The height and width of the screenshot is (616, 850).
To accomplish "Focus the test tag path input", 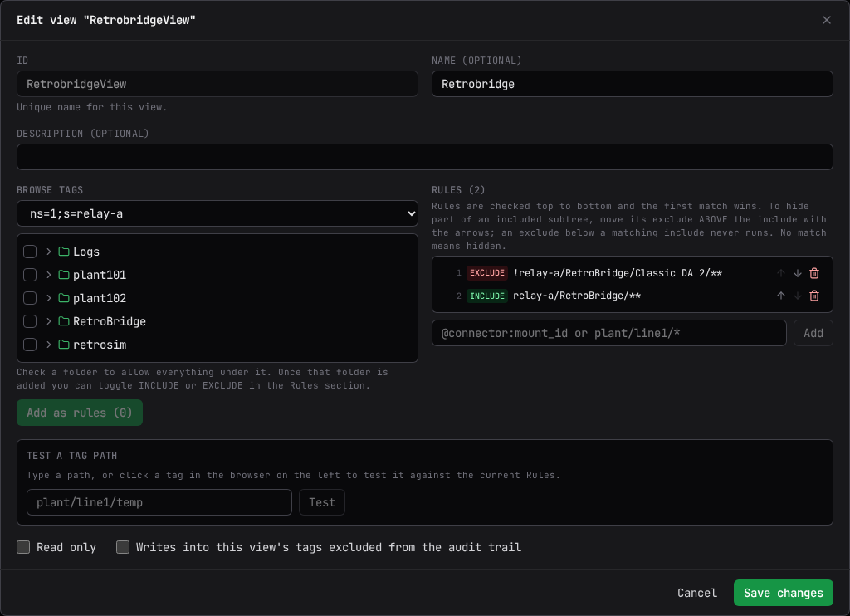I will pos(159,502).
